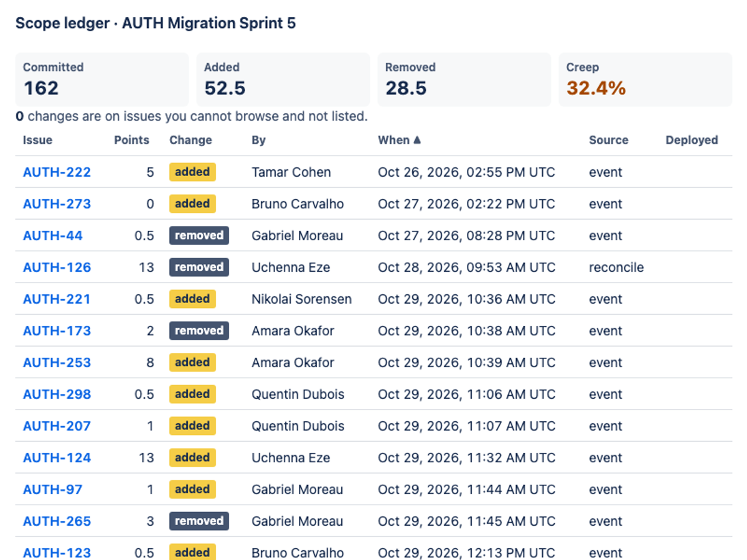Screen dimensions: 747x560
Task: Select the Committed 162 summary card
Action: 102,79
